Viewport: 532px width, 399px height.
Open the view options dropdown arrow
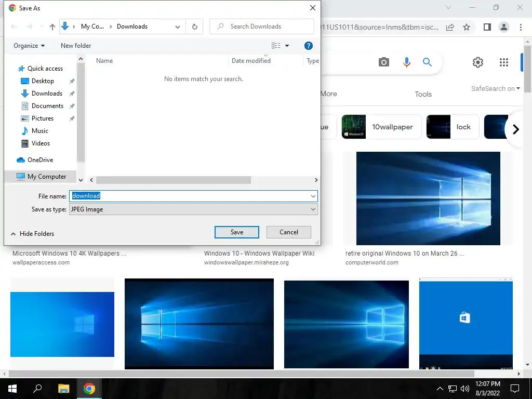pos(287,46)
